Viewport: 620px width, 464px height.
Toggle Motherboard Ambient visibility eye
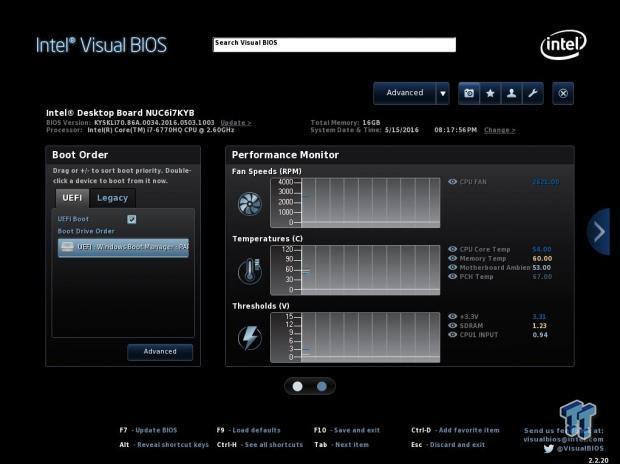[x=452, y=267]
